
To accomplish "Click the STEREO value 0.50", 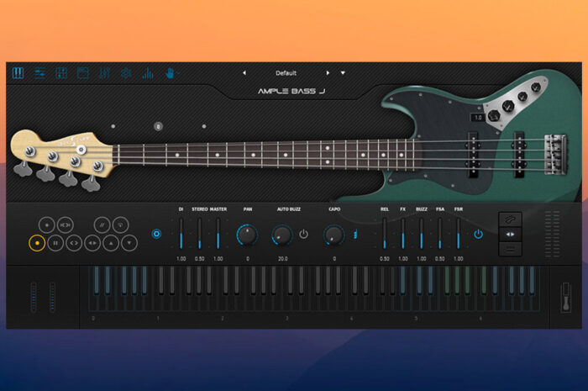I will point(200,258).
